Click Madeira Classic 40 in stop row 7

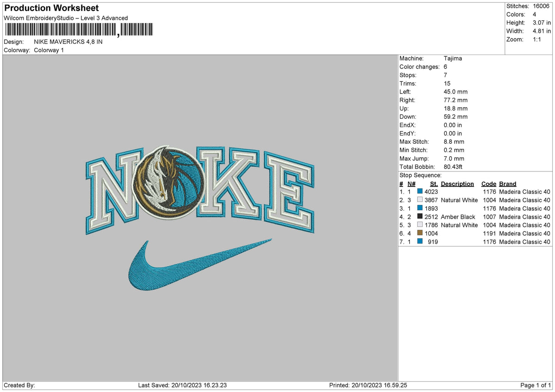click(x=525, y=241)
